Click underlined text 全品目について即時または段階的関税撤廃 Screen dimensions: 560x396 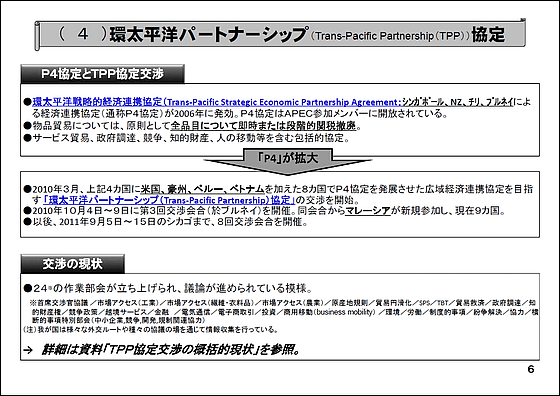coord(263,126)
